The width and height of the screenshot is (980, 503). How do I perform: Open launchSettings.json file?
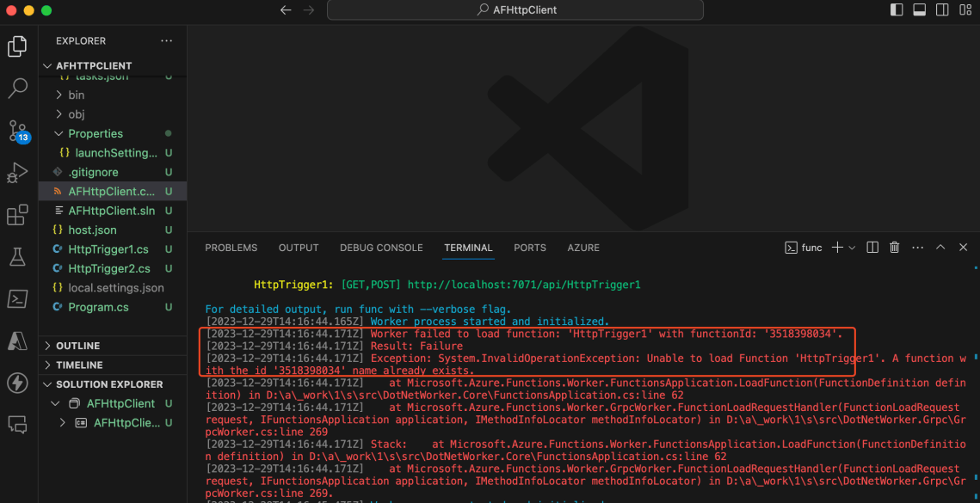click(113, 153)
